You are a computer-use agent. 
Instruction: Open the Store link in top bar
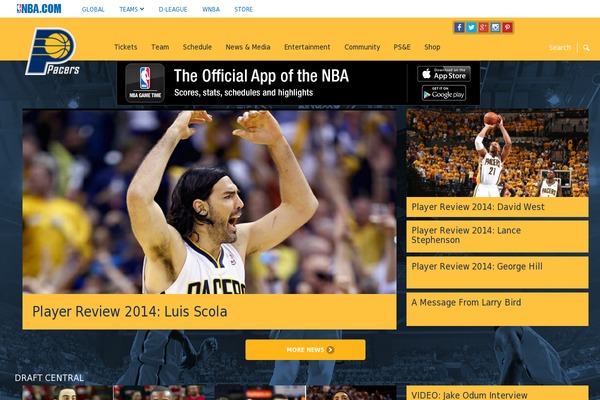click(x=243, y=9)
